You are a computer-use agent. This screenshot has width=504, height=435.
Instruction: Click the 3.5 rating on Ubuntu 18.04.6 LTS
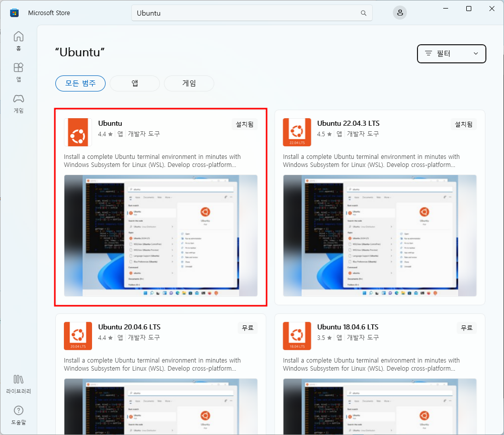tap(324, 337)
